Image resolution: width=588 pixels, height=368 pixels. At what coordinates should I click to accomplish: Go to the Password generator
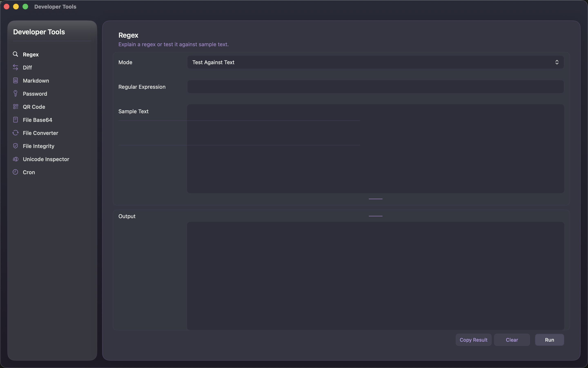pos(35,94)
